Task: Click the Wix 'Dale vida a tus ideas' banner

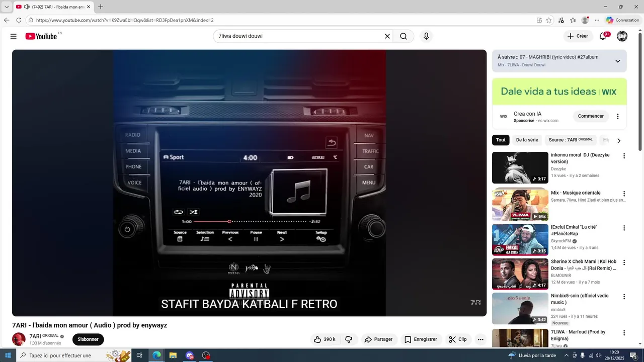Action: pos(559,92)
